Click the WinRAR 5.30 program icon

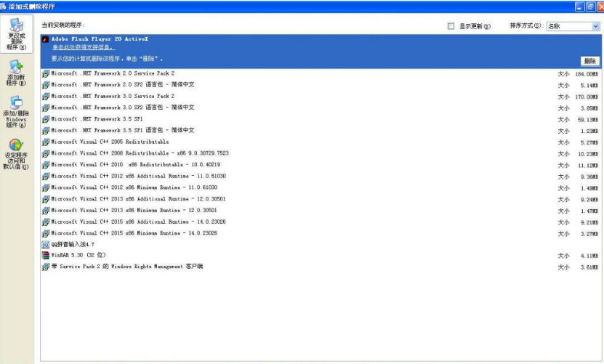(46, 256)
